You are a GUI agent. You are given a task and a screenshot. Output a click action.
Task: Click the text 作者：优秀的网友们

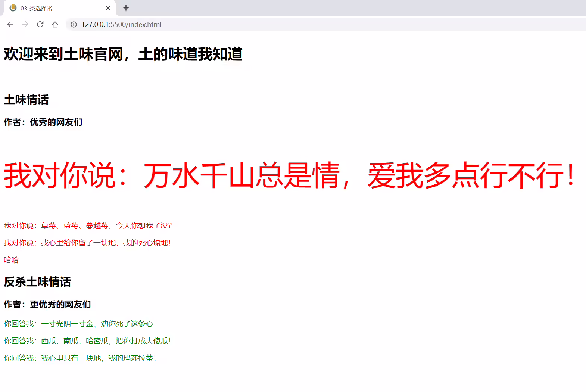[43, 122]
